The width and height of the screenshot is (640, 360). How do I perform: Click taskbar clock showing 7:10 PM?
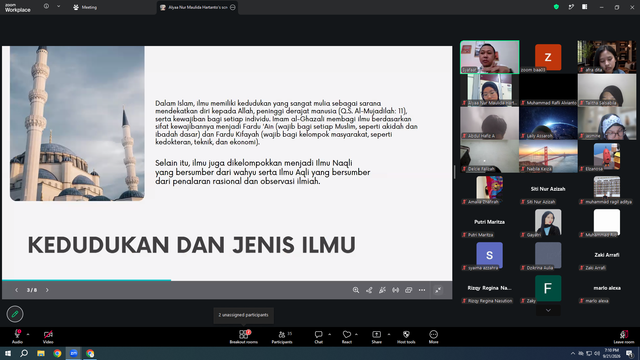pos(611,353)
